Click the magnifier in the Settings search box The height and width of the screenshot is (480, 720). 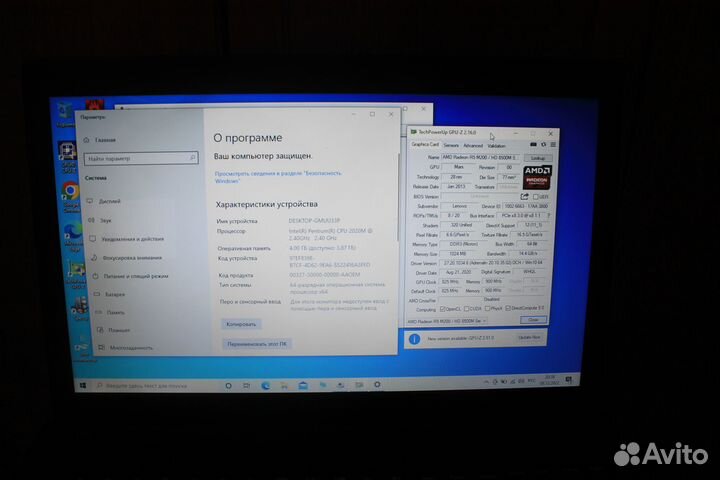click(192, 158)
